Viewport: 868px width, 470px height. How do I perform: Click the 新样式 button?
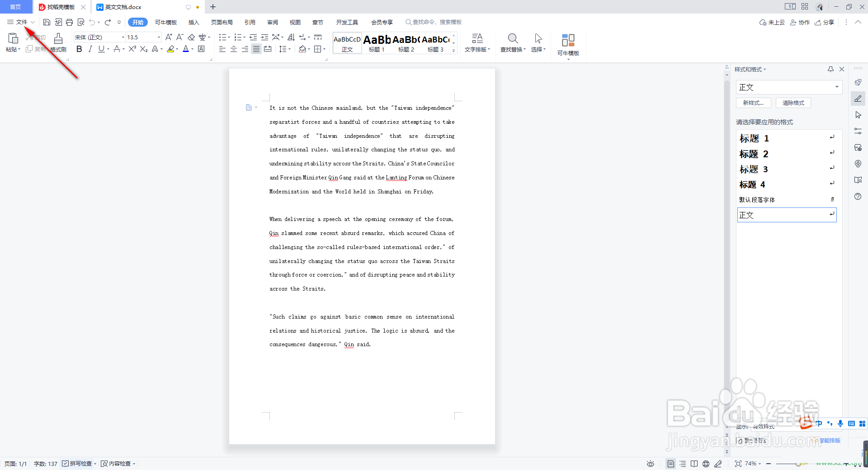pos(753,103)
